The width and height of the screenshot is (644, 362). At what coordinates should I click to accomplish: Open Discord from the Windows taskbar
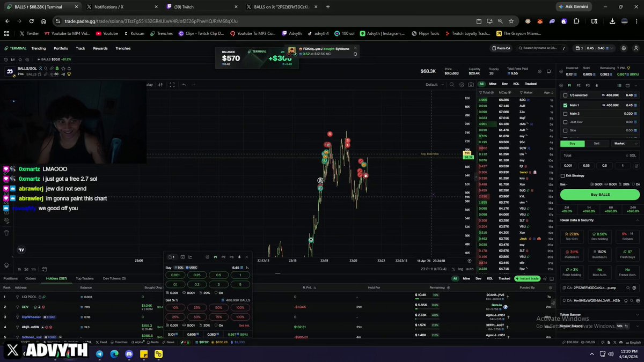tap(129, 354)
